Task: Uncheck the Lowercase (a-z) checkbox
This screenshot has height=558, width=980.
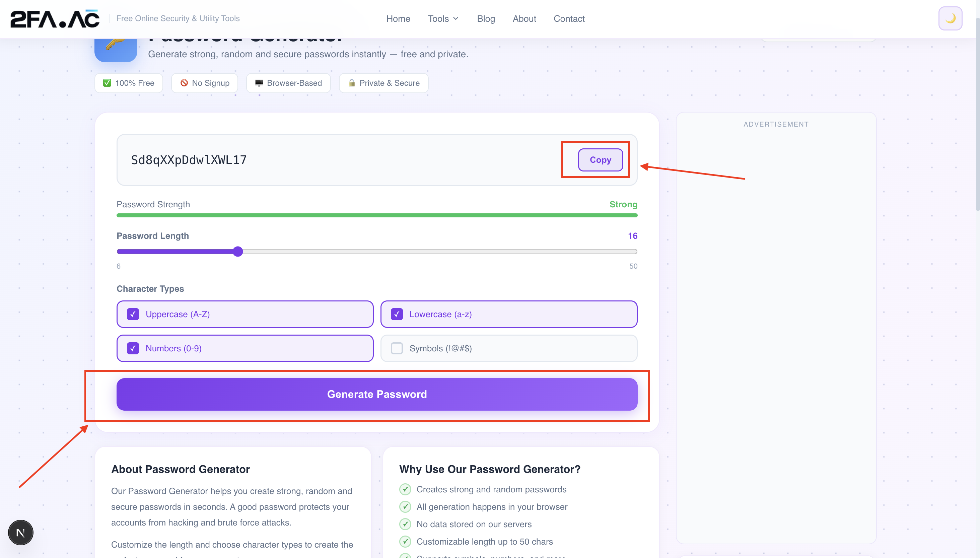Action: click(x=397, y=314)
